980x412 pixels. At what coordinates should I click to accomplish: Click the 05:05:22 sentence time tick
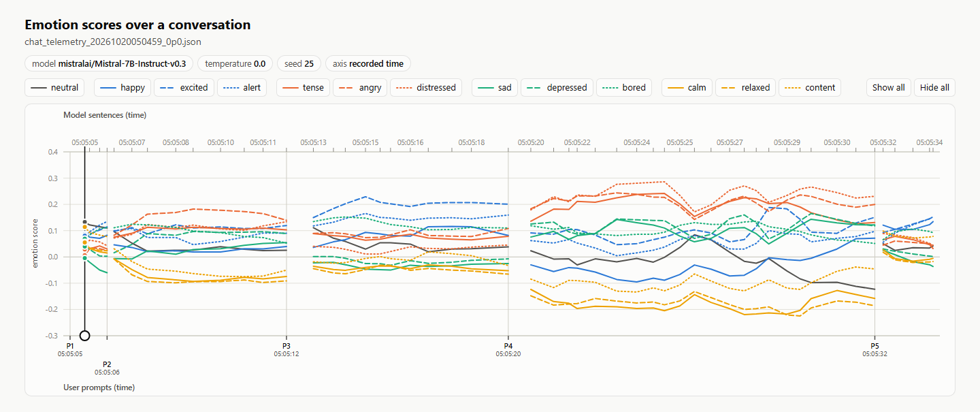577,142
